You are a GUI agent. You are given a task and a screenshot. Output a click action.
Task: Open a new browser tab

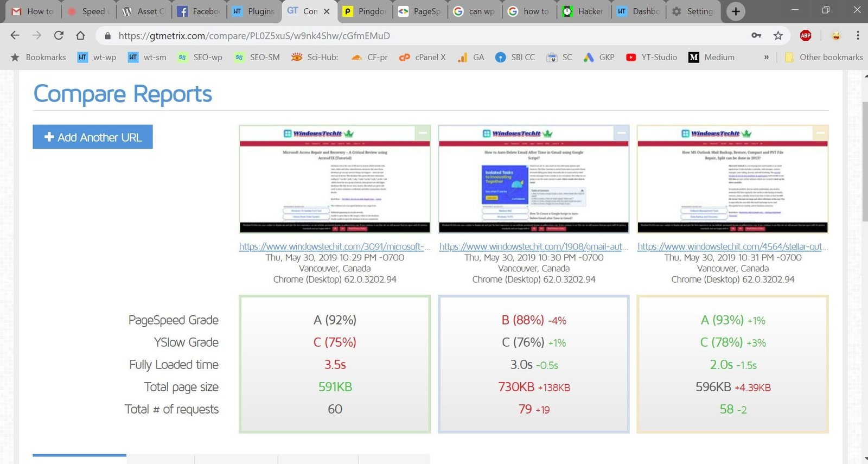click(x=736, y=11)
